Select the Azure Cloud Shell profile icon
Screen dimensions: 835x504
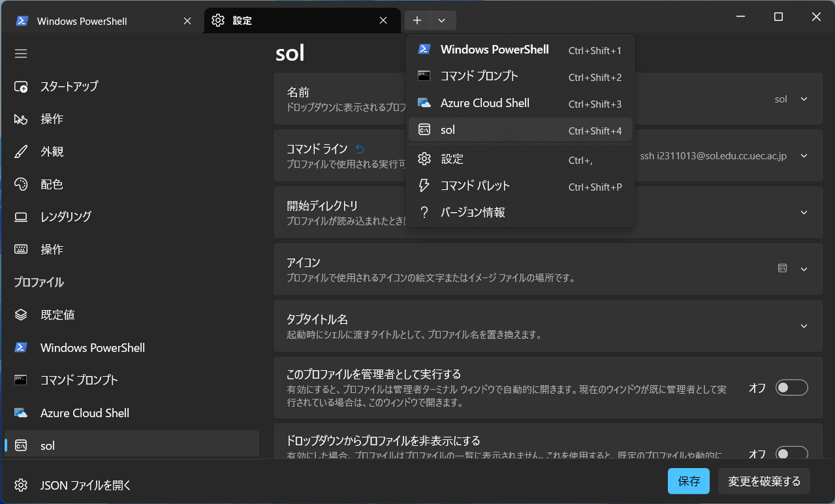pyautogui.click(x=21, y=413)
